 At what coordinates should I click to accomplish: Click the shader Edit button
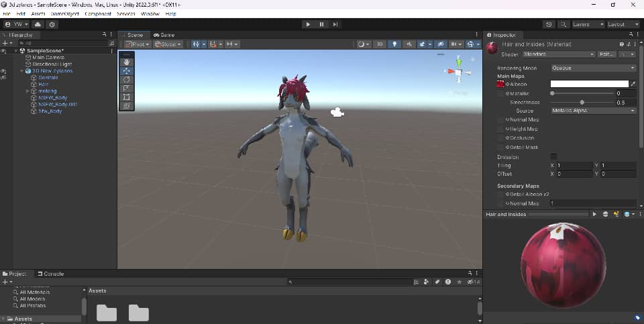606,54
